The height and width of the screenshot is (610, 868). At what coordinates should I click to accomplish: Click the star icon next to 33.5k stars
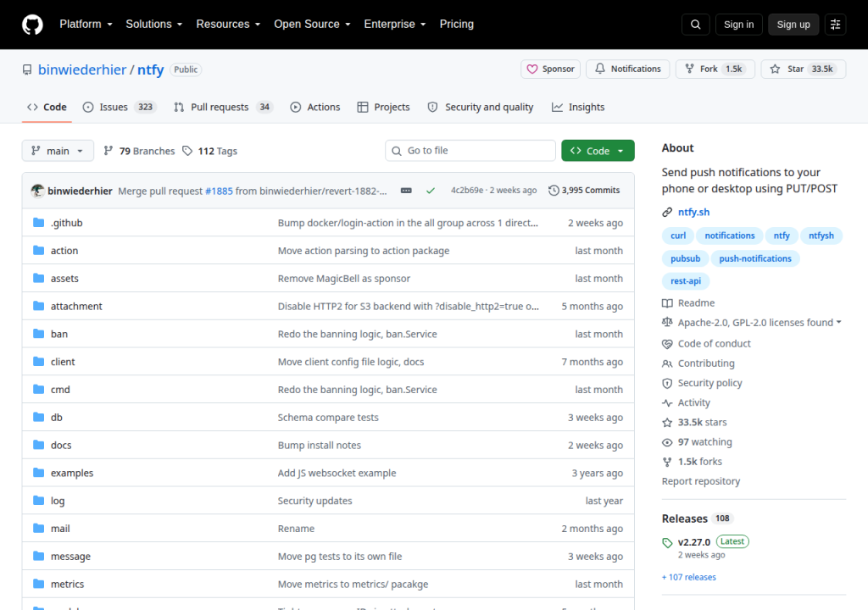click(667, 423)
